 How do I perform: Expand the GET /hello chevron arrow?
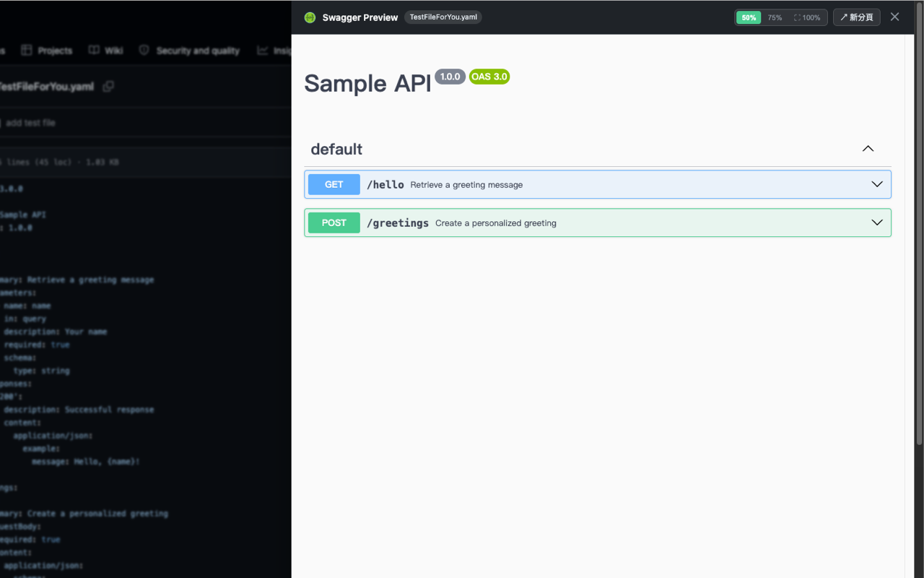click(877, 184)
